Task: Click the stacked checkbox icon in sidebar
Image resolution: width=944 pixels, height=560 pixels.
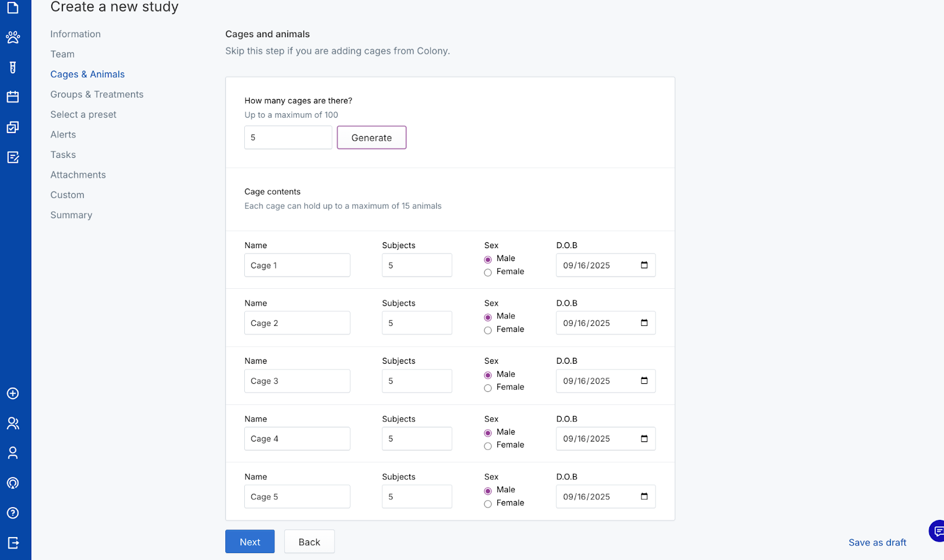Action: tap(13, 127)
